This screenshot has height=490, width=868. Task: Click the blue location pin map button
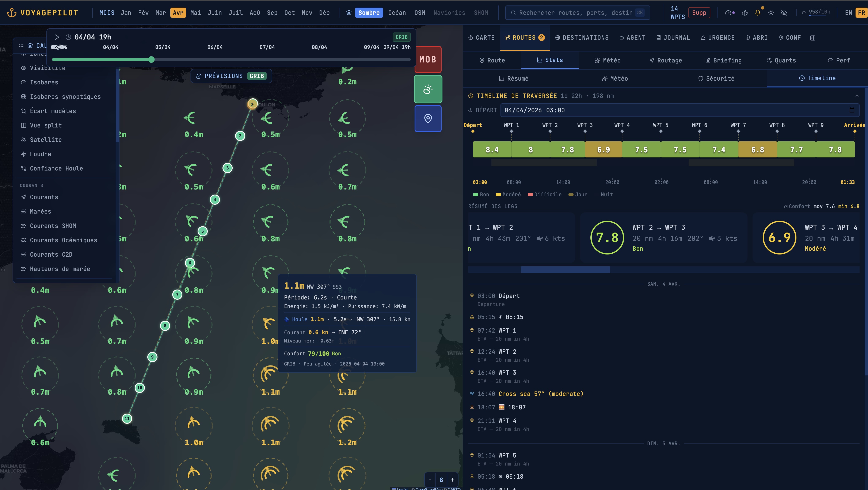pos(428,119)
